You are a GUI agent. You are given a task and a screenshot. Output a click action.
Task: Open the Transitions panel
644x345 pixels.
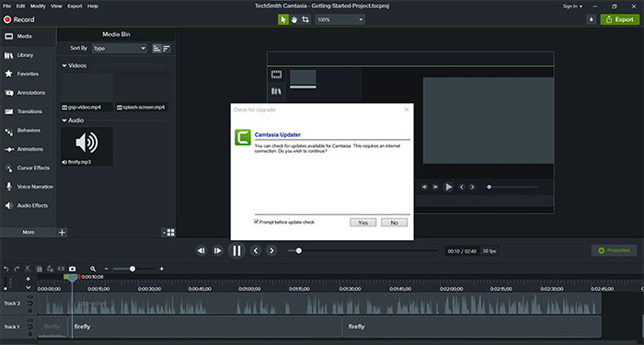(x=28, y=111)
